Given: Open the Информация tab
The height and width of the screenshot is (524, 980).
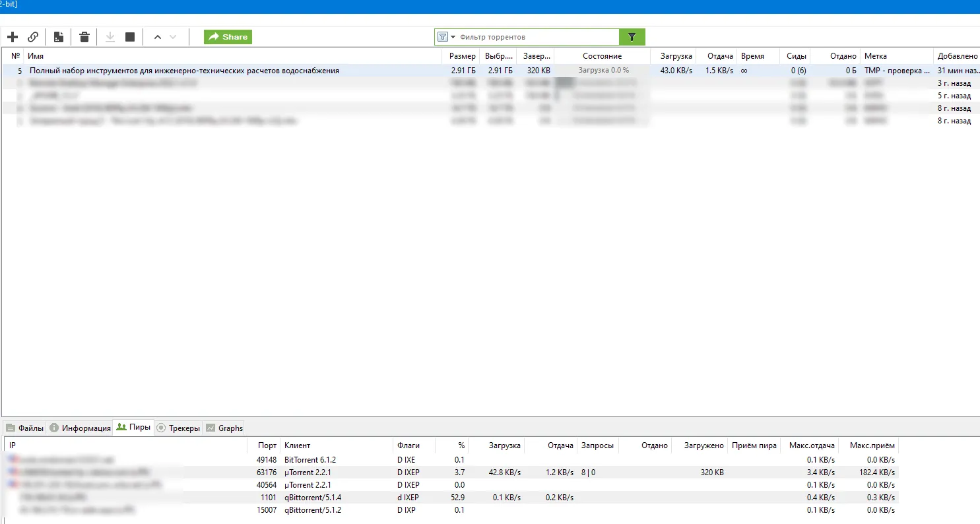Looking at the screenshot, I should pos(81,428).
